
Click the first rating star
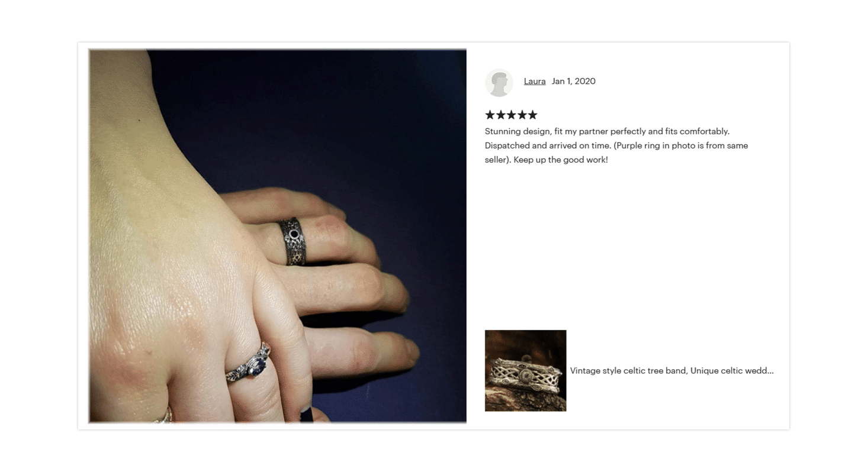pos(490,115)
